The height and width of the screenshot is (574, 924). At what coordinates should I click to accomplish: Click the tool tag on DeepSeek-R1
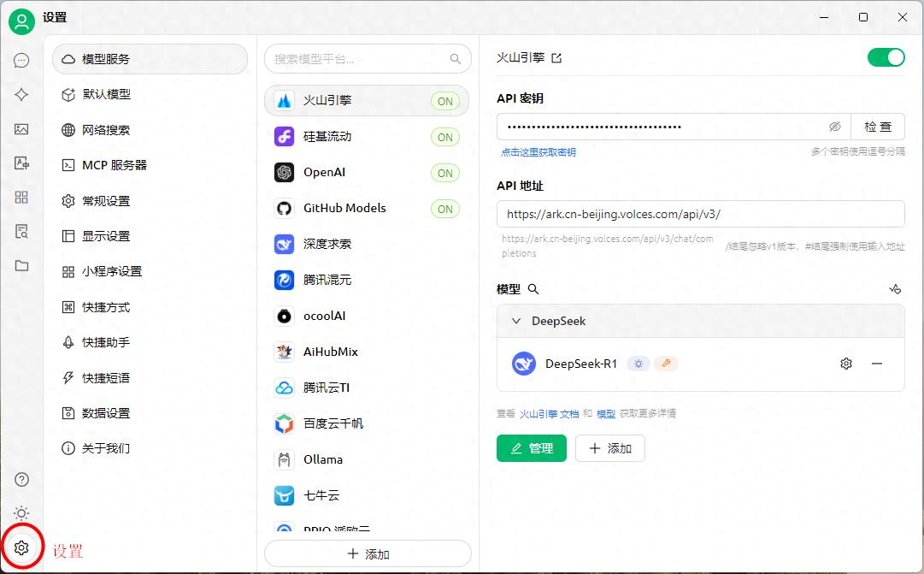tap(667, 364)
